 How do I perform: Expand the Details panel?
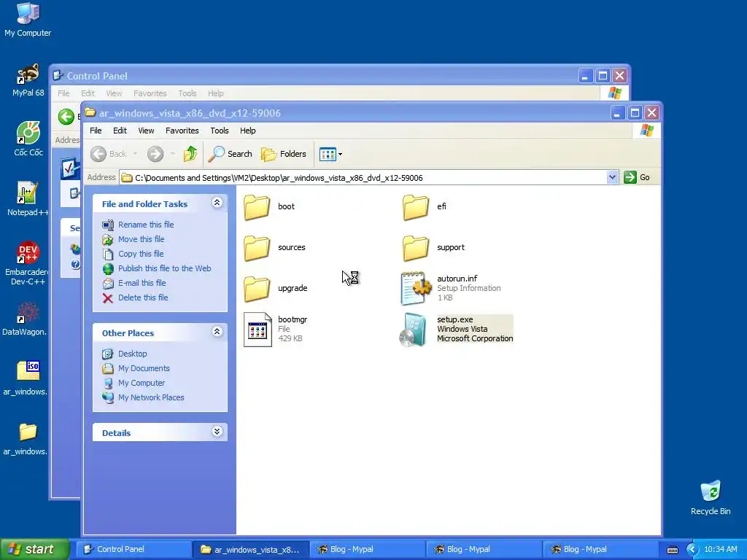217,432
